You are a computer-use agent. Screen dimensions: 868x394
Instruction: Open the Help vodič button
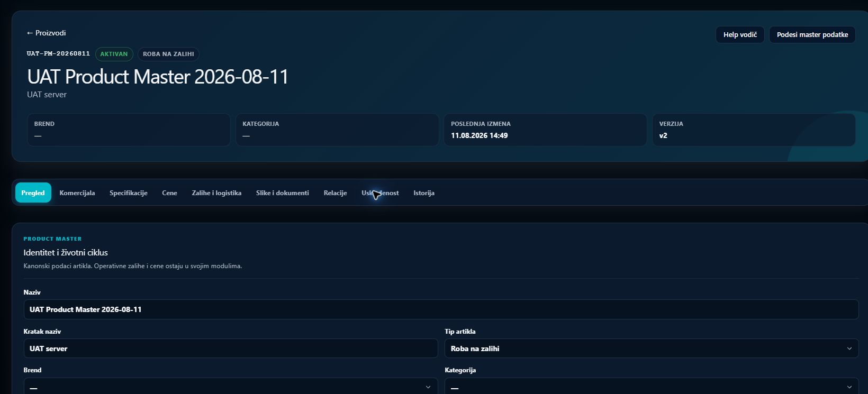click(x=740, y=34)
